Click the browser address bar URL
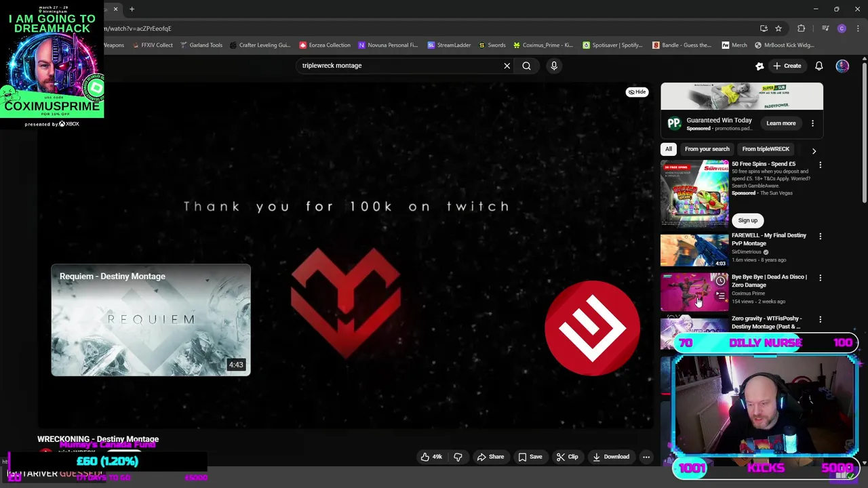 tap(138, 28)
